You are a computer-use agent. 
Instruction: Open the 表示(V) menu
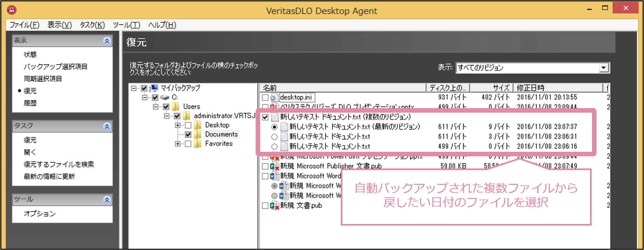point(60,25)
